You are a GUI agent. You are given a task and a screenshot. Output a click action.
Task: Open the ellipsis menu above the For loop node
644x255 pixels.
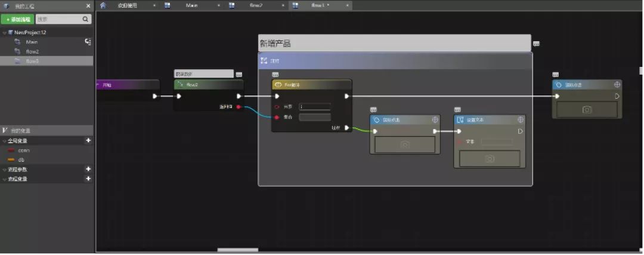275,75
